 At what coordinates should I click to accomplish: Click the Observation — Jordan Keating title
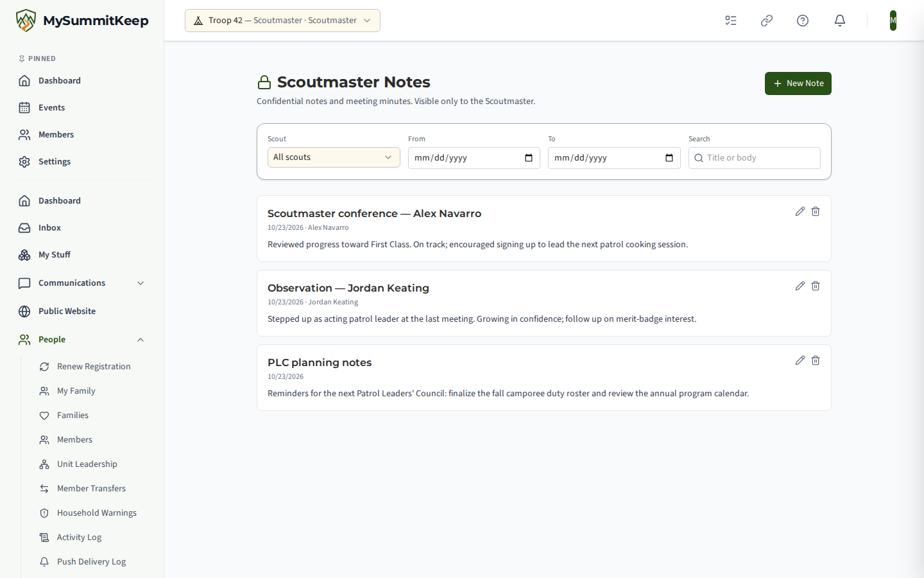[x=348, y=288]
